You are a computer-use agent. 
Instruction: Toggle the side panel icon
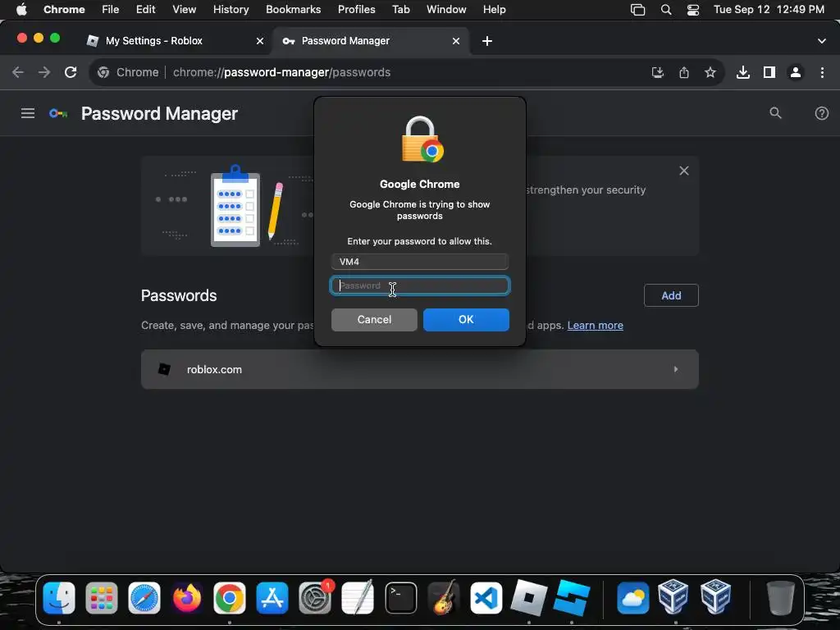769,72
